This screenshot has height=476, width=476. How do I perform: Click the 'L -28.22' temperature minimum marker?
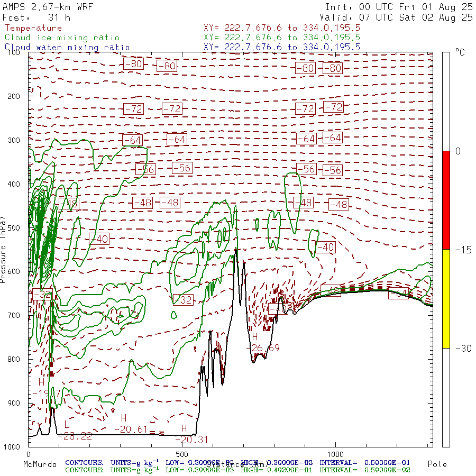pyautogui.click(x=75, y=431)
